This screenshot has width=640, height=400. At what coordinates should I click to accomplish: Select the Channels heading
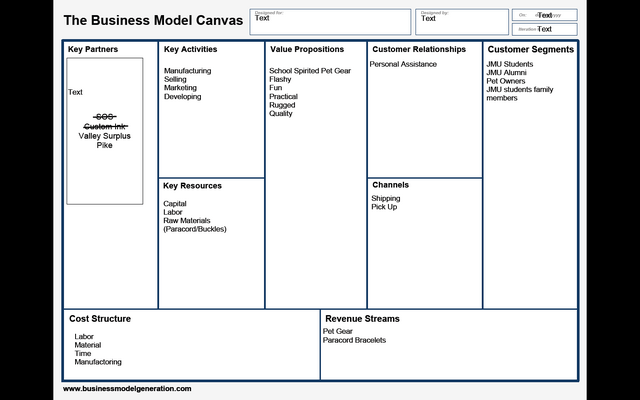[x=390, y=185]
